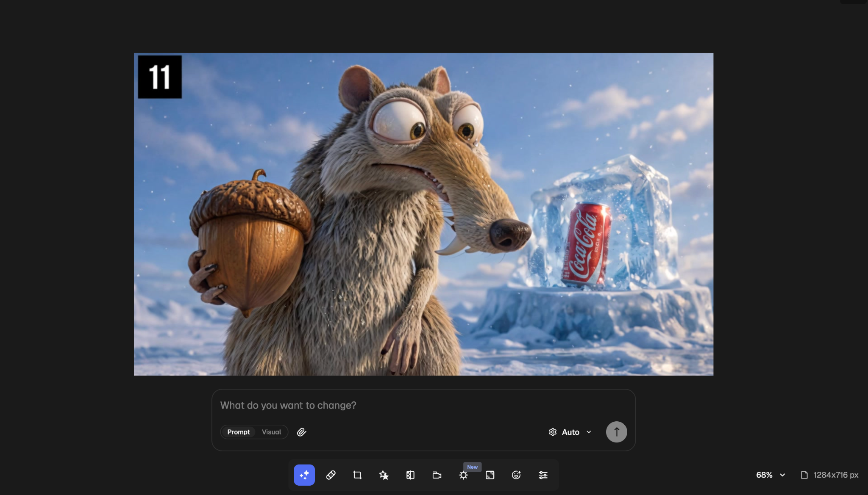The width and height of the screenshot is (868, 495).
Task: Click the squirrel image on the canvas
Action: click(423, 214)
